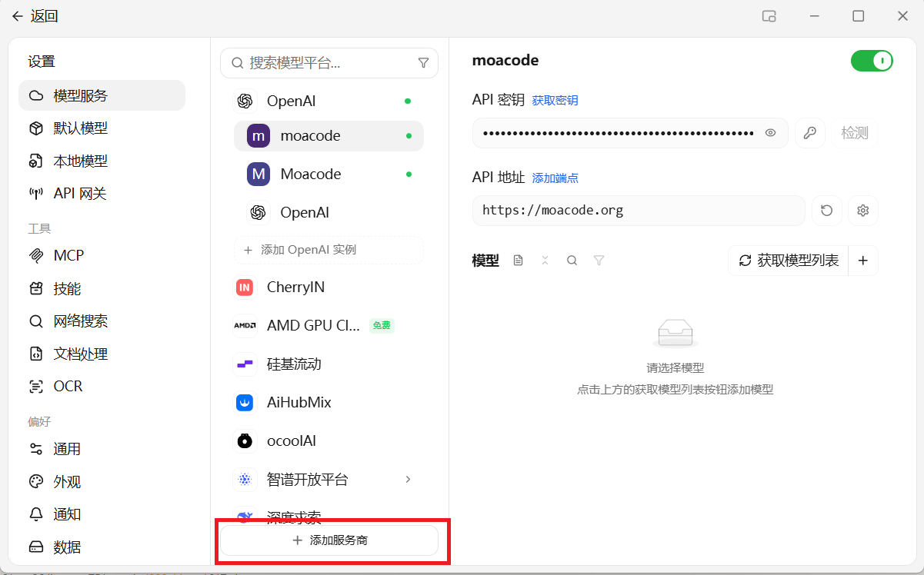The image size is (924, 575).
Task: Focus the 搜索模型平台 search field
Action: click(x=329, y=63)
